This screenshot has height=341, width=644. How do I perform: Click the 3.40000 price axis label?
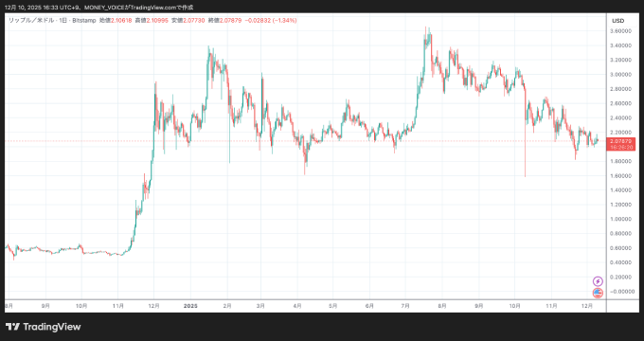click(620, 45)
